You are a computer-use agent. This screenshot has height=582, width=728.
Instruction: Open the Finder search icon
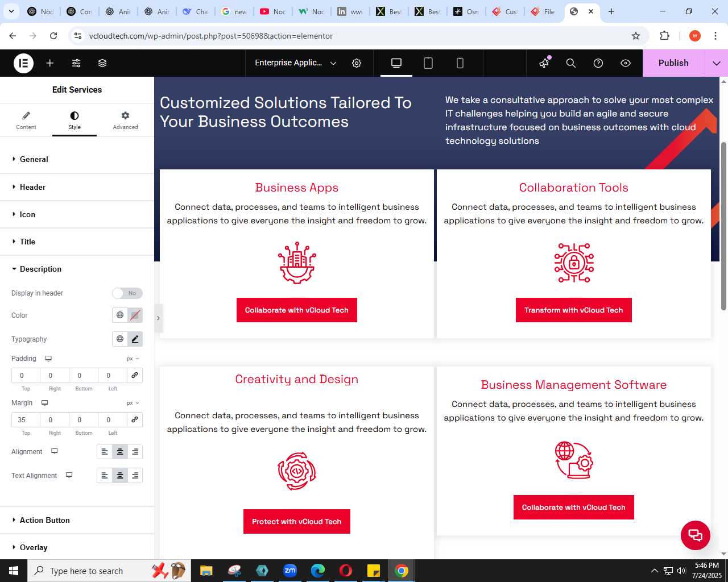click(x=571, y=63)
